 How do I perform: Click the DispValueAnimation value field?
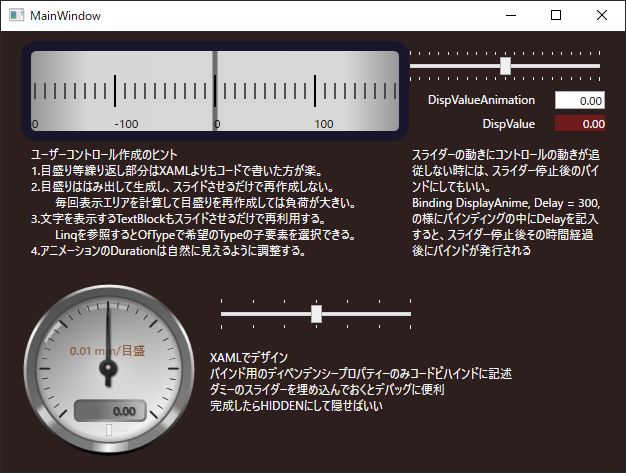point(580,100)
